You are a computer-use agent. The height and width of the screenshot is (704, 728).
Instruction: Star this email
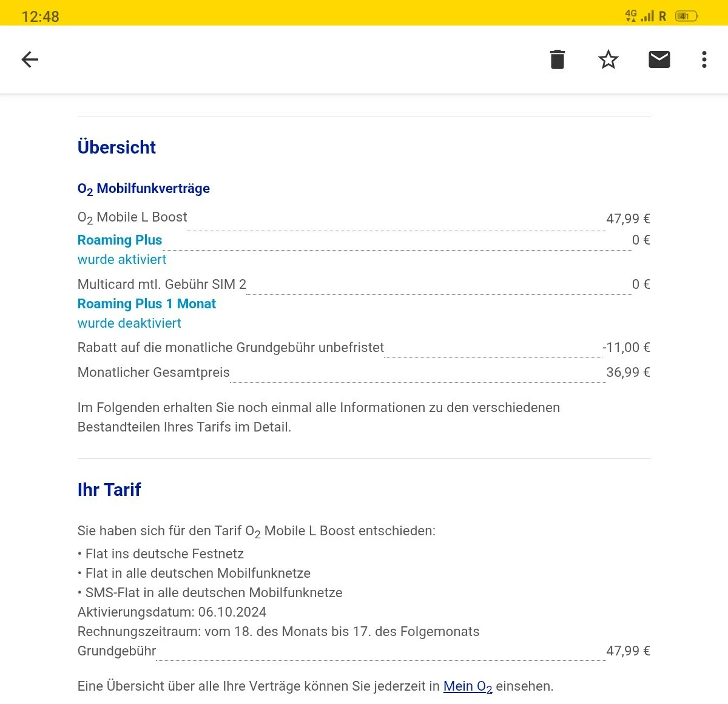tap(608, 59)
